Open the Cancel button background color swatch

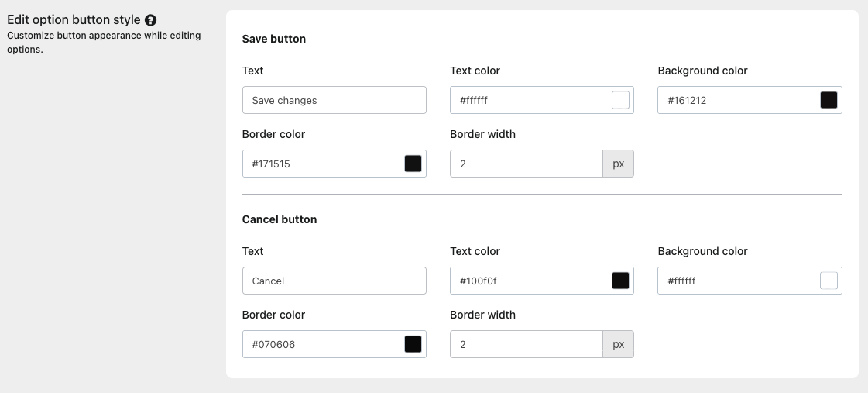pyautogui.click(x=829, y=281)
